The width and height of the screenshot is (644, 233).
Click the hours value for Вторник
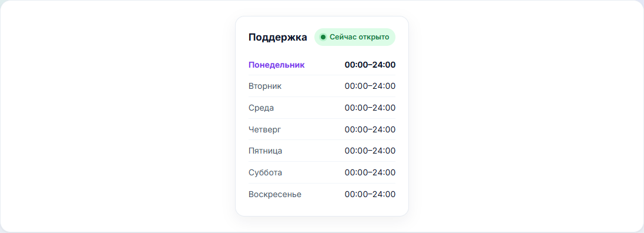coord(370,86)
